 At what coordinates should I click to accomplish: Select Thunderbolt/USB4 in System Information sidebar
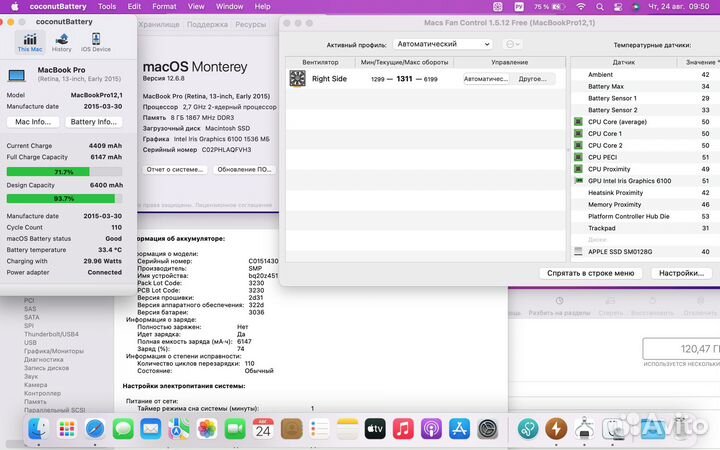[x=51, y=334]
